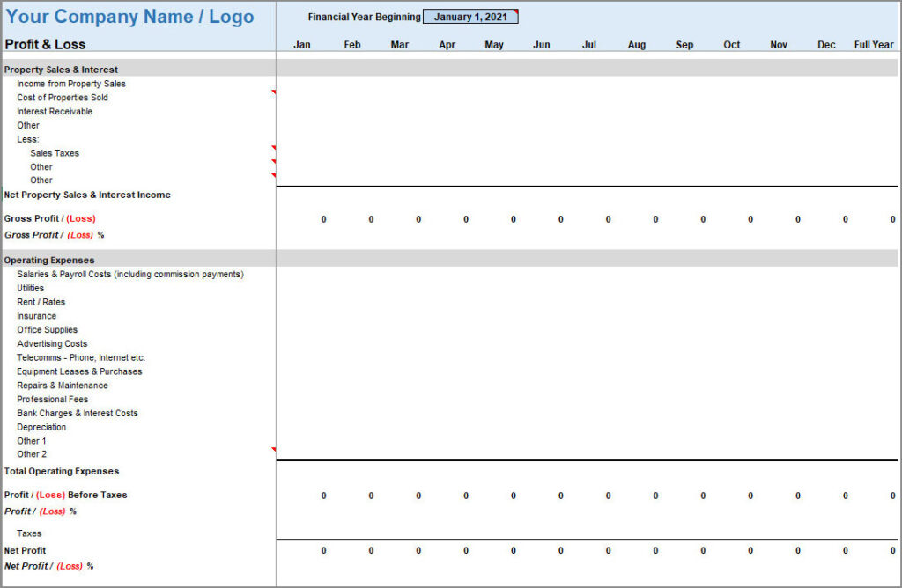Screen dimensions: 902x588
Task: Click the red comment marker on Other 2 row
Action: pyautogui.click(x=274, y=449)
